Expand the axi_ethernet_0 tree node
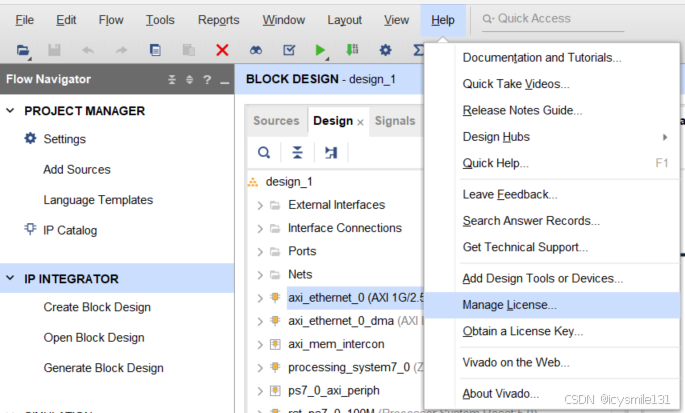The height and width of the screenshot is (413, 685). coord(260,298)
